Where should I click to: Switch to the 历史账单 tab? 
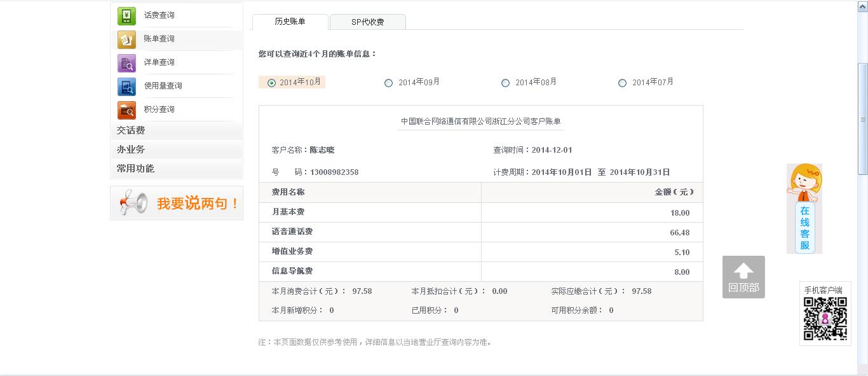pos(290,22)
